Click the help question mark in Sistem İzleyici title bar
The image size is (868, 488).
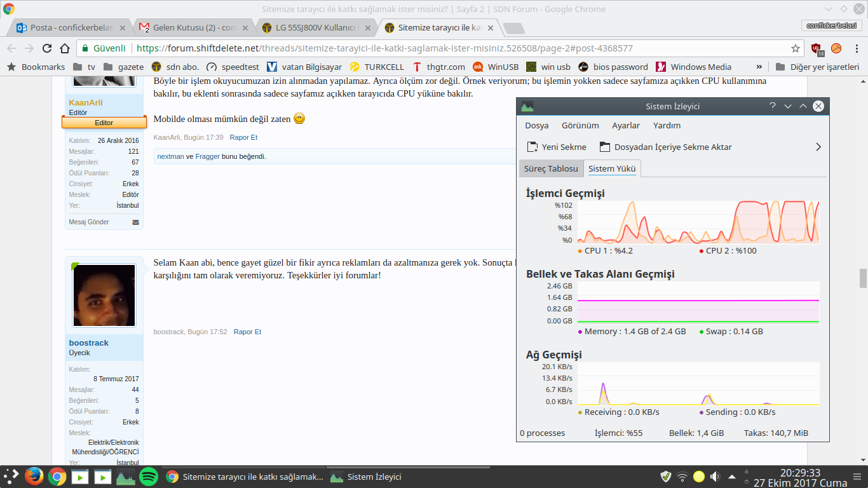tap(773, 106)
